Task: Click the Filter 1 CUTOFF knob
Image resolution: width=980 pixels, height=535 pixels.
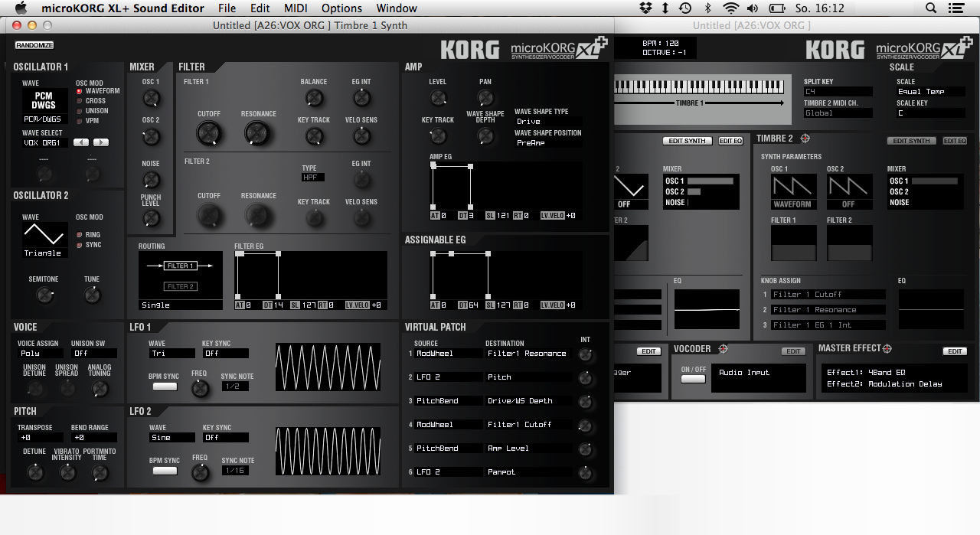Action: click(209, 134)
